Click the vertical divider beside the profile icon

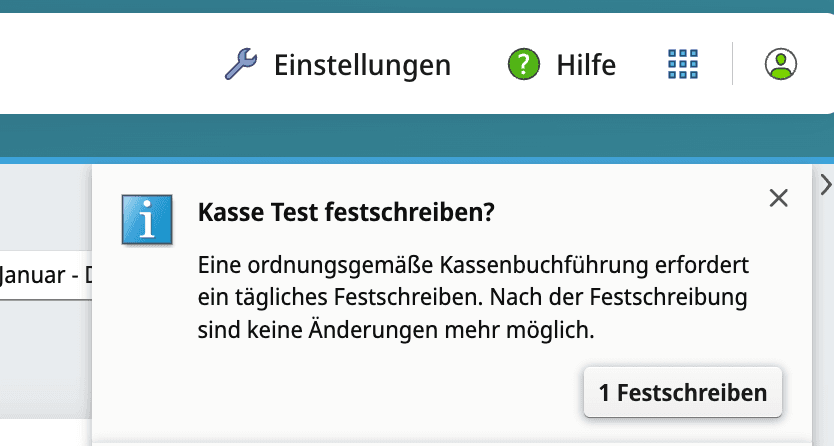coord(733,65)
